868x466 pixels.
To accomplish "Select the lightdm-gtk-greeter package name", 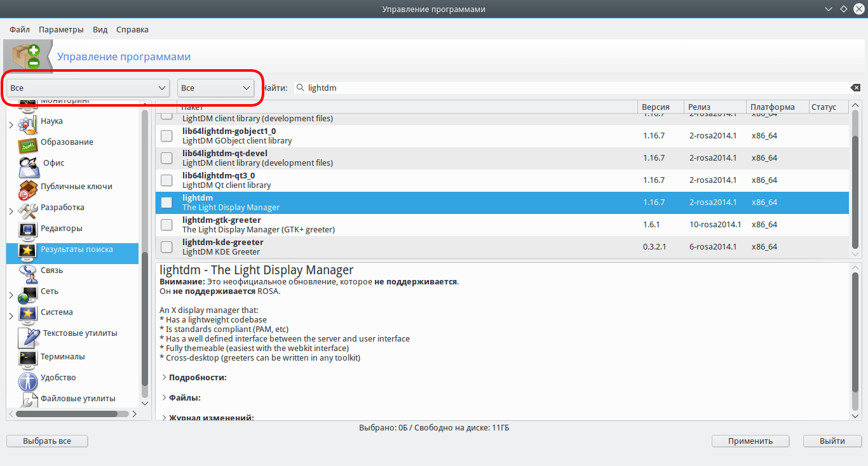I will [221, 220].
